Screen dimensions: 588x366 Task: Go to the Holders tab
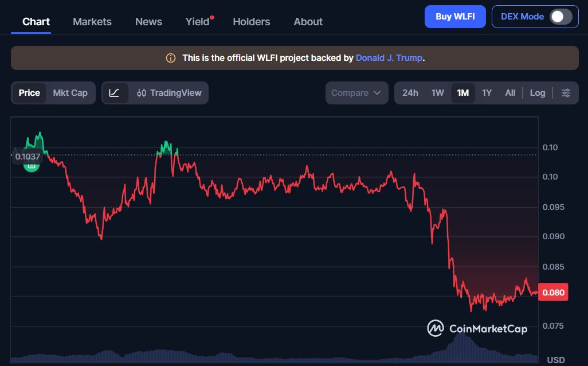(251, 22)
